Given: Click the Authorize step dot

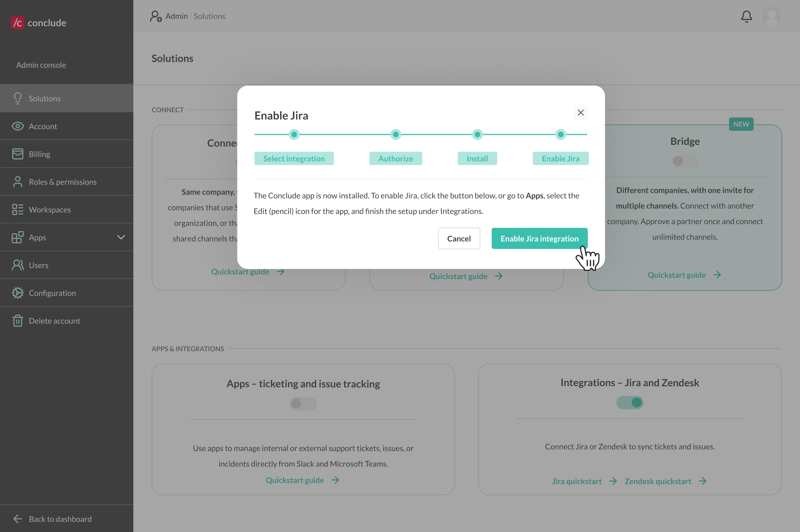Looking at the screenshot, I should tap(396, 134).
